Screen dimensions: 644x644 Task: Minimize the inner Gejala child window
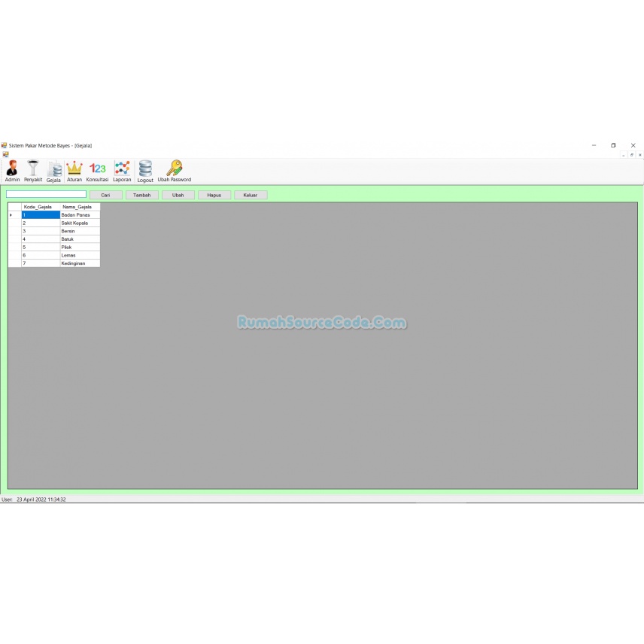[624, 155]
